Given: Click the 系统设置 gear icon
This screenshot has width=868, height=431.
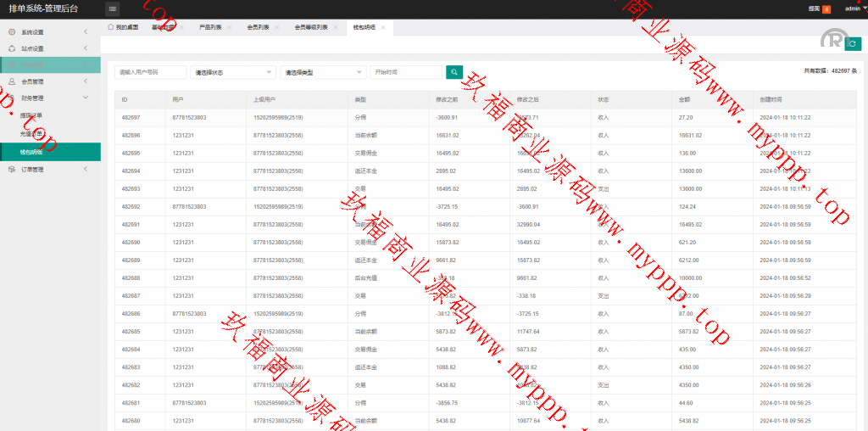Looking at the screenshot, I should (x=12, y=32).
